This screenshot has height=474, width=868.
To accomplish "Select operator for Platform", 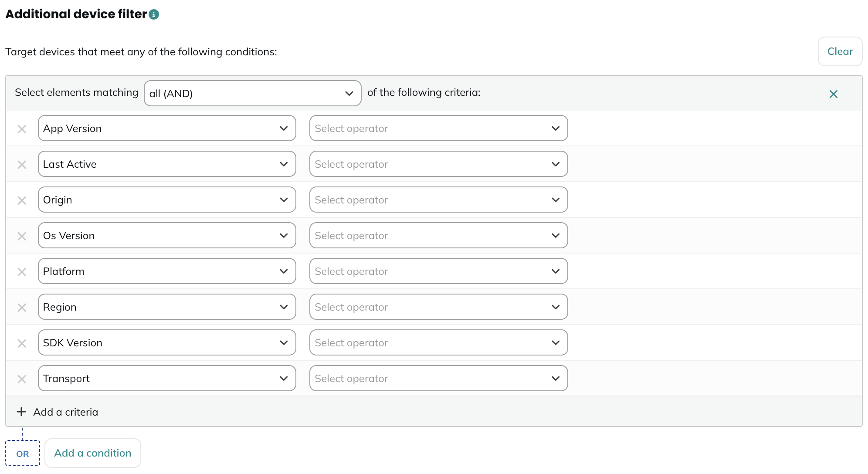I will click(x=438, y=271).
